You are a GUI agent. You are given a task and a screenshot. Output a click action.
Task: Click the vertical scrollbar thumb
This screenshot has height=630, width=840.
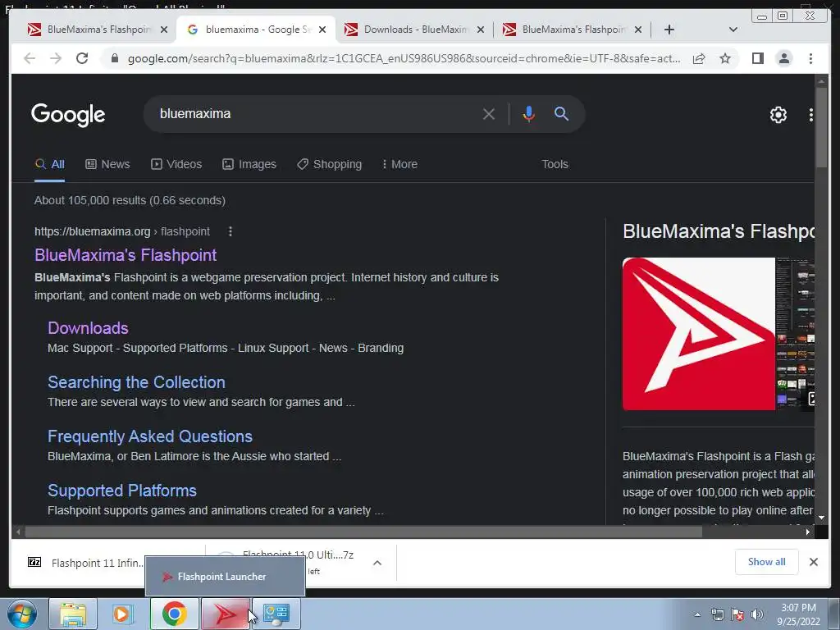821,126
